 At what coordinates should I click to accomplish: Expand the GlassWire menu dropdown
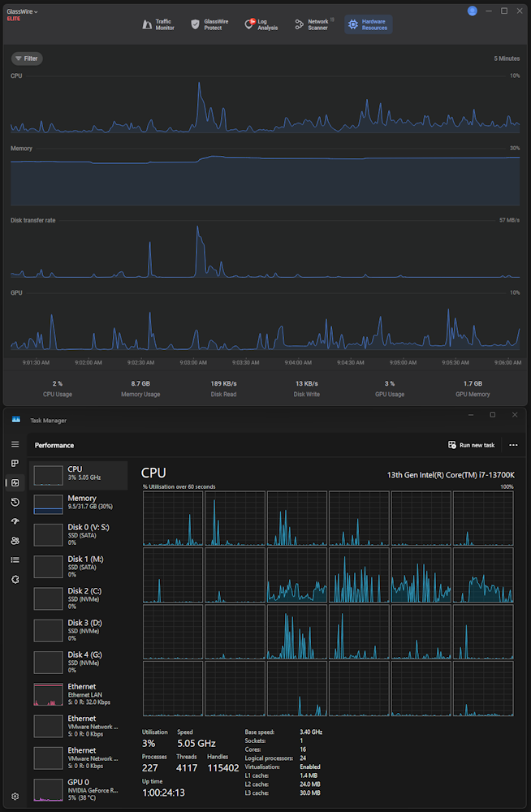(22, 11)
